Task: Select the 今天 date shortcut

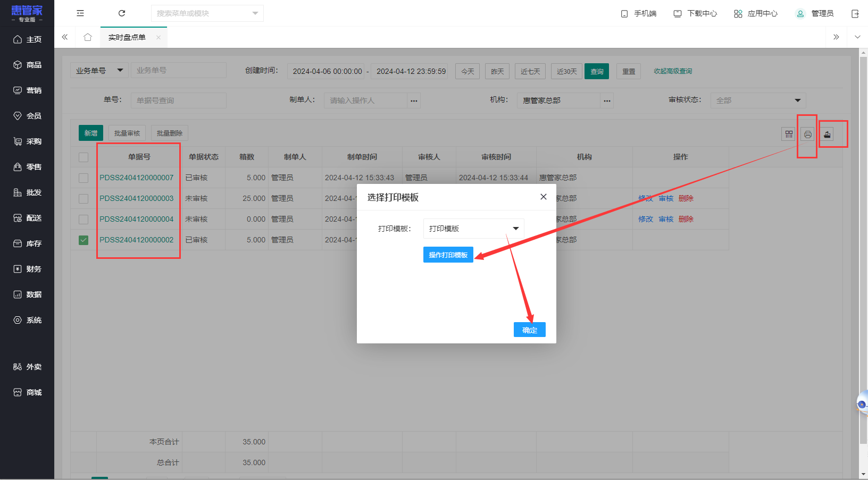Action: (468, 71)
